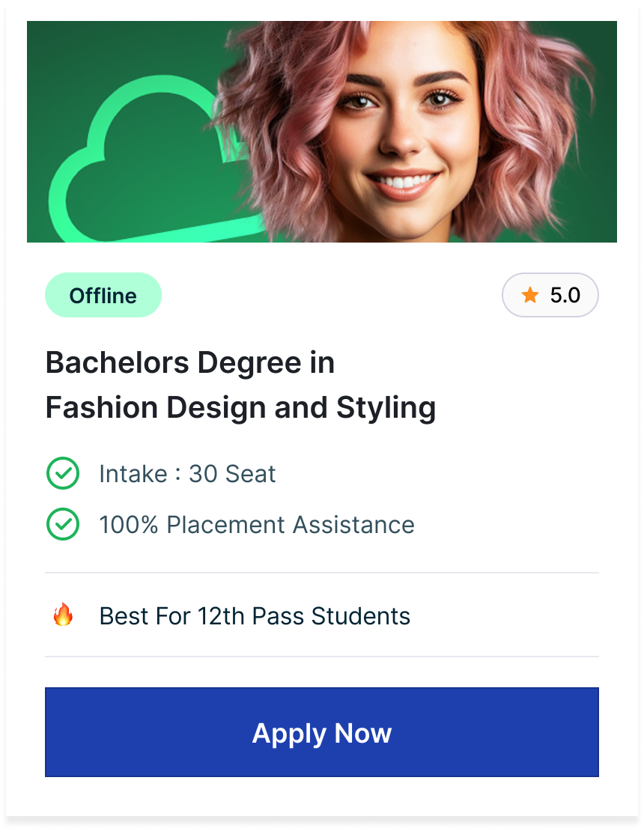This screenshot has width=644, height=837.
Task: Click the orange star rating icon
Action: click(x=530, y=295)
